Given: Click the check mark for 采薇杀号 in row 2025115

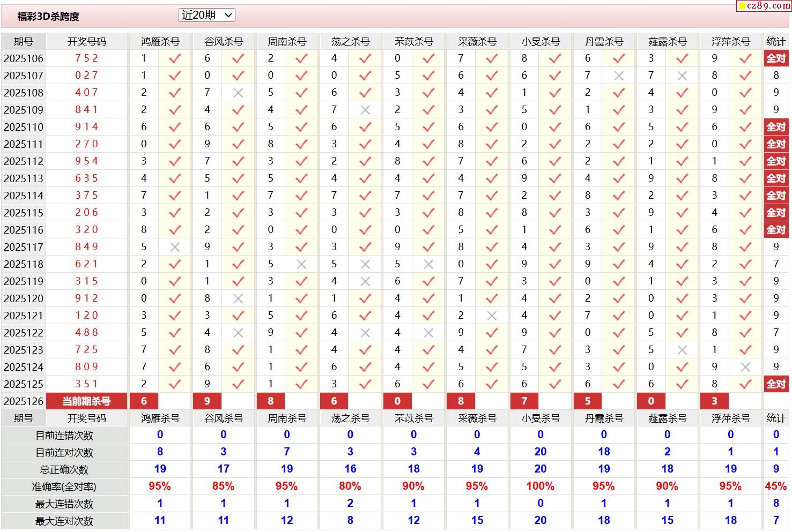Looking at the screenshot, I should tap(492, 213).
